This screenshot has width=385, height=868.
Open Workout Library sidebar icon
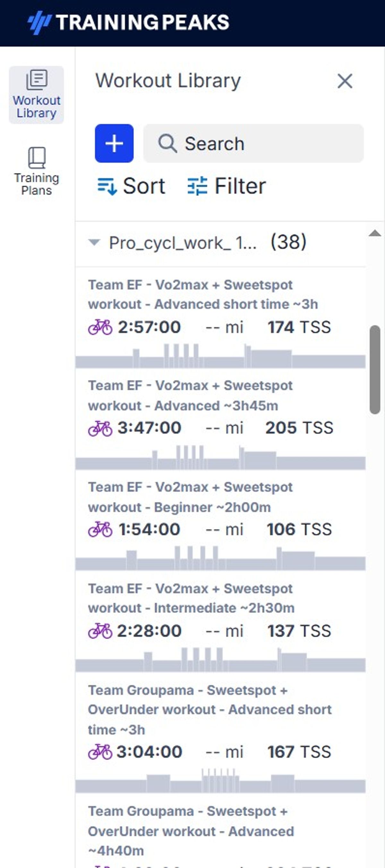click(36, 95)
